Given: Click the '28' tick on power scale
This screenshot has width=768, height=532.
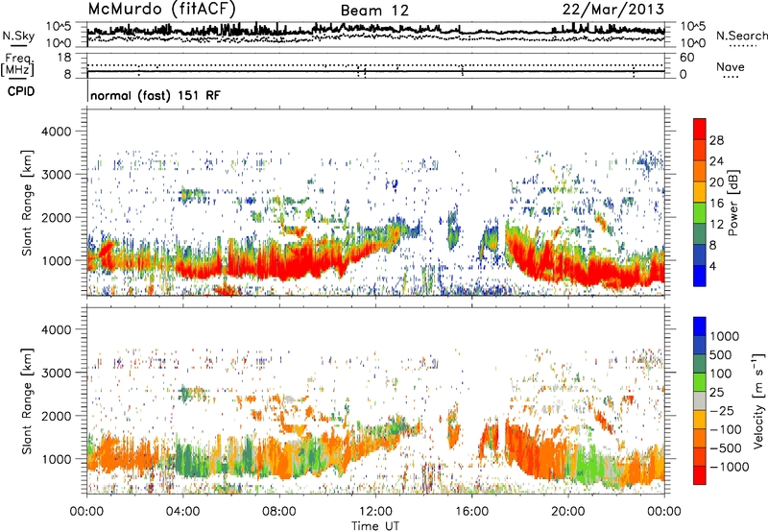Looking at the screenshot, I should 716,140.
